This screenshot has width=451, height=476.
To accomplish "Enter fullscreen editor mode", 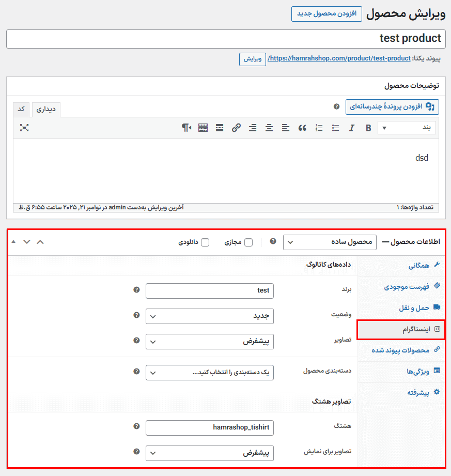I will pos(24,128).
